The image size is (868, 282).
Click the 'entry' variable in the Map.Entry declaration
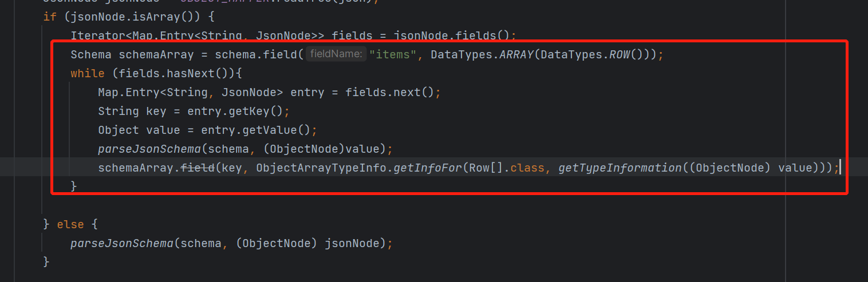(307, 92)
